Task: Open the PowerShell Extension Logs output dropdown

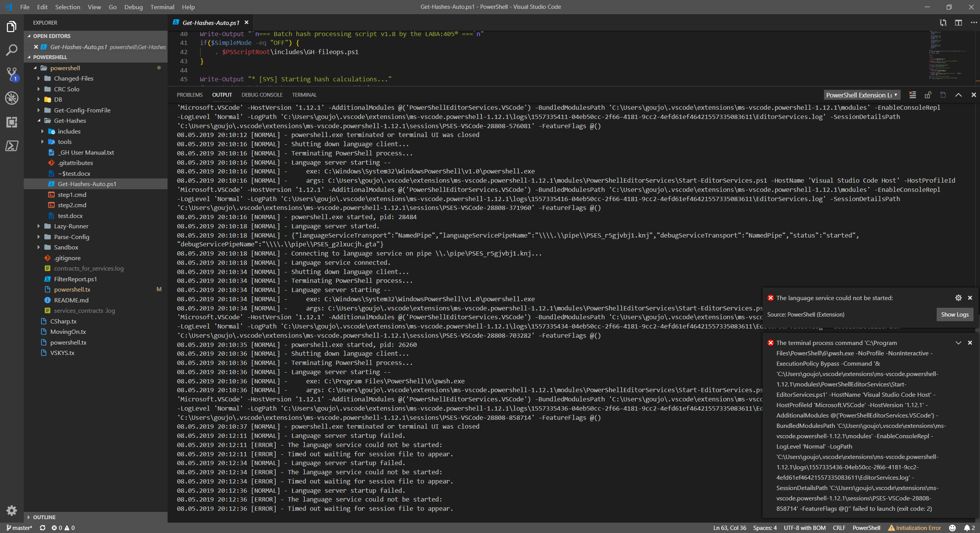Action: pos(861,95)
